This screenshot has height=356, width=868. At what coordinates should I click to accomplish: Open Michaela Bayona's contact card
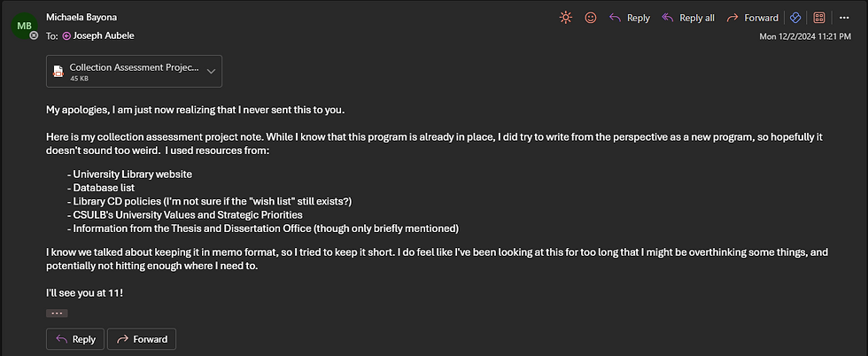coord(81,17)
